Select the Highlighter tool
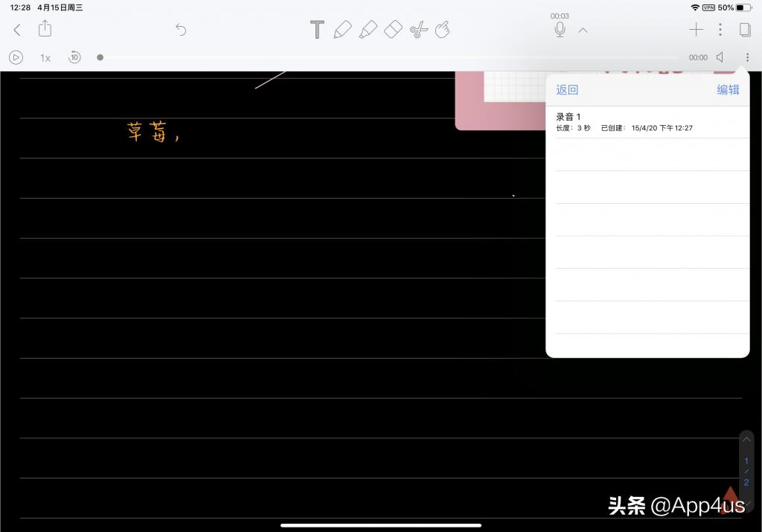762x532 pixels. [x=368, y=29]
